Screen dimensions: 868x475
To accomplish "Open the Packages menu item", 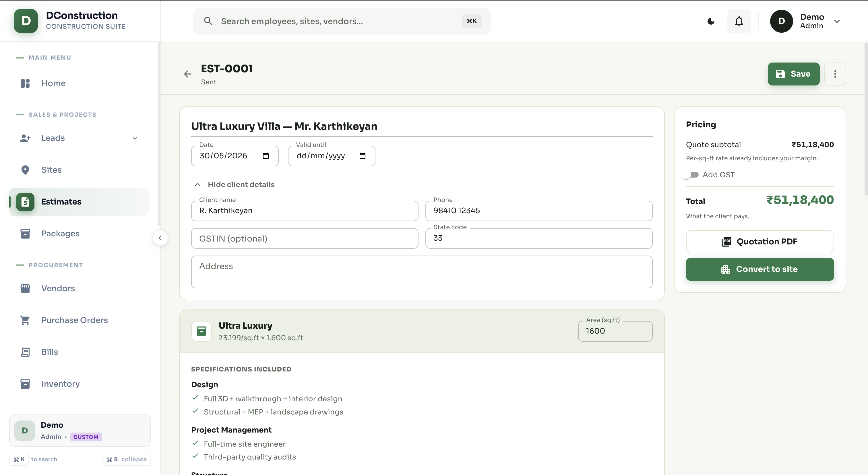I will 79,234.
